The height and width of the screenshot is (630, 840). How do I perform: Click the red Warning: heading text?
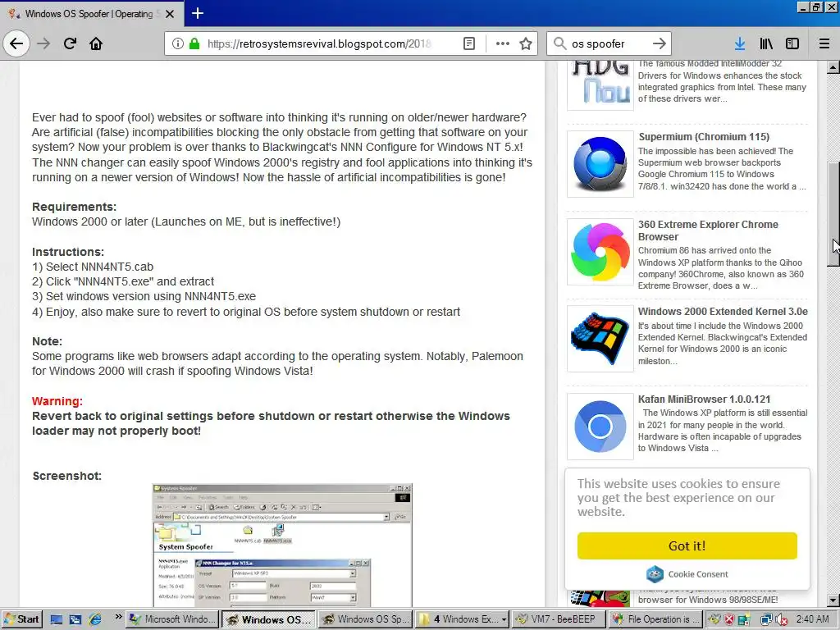click(x=57, y=401)
